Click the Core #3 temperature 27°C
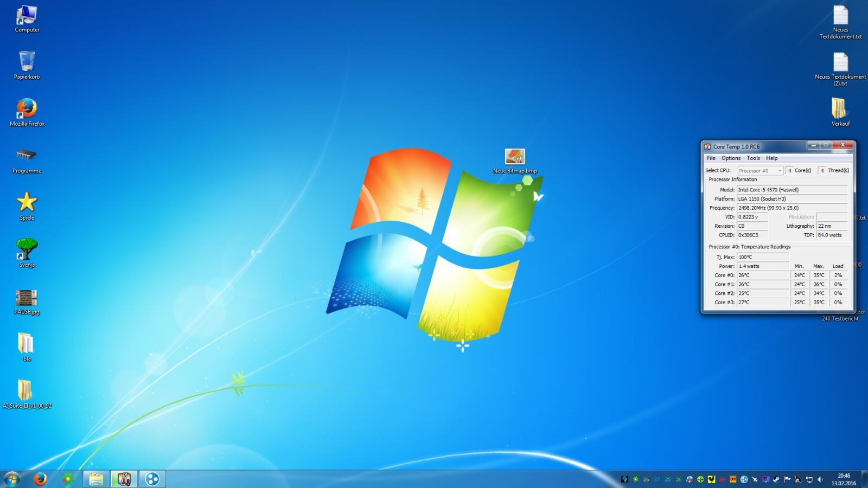 (x=763, y=303)
